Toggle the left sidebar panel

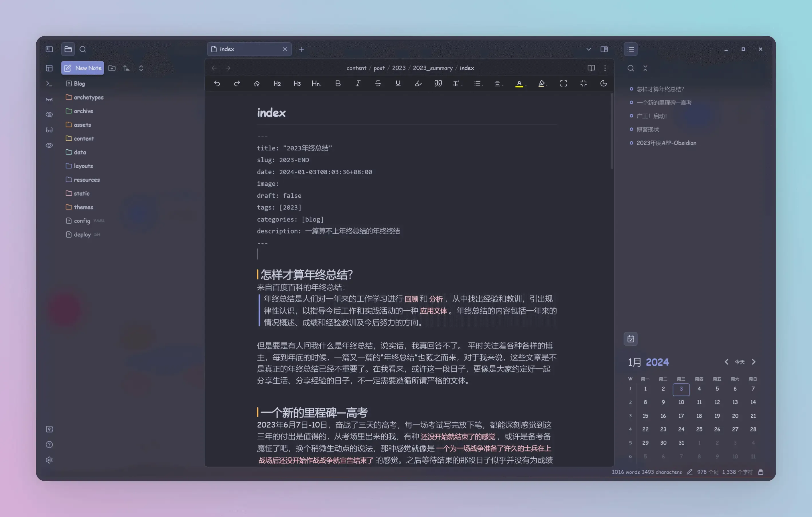click(49, 49)
